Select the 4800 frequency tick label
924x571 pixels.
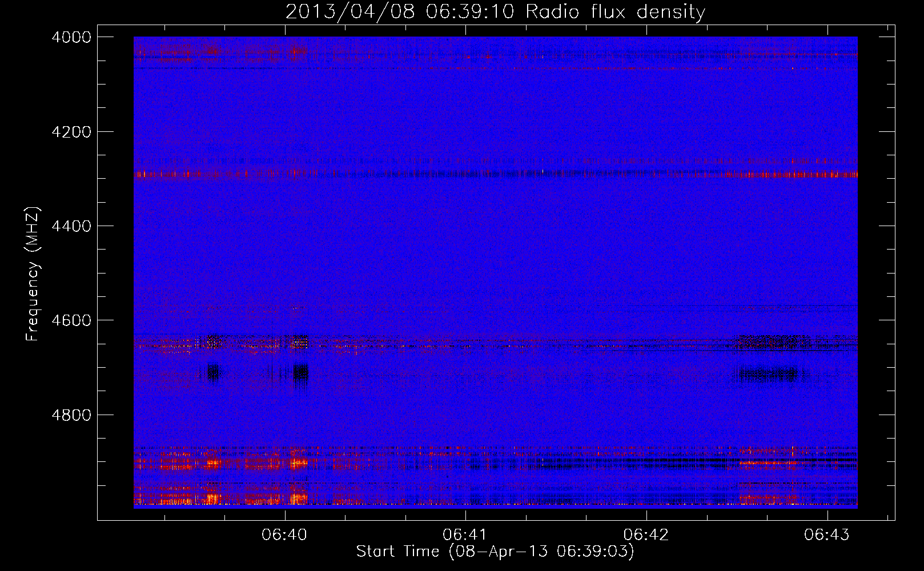pos(71,415)
